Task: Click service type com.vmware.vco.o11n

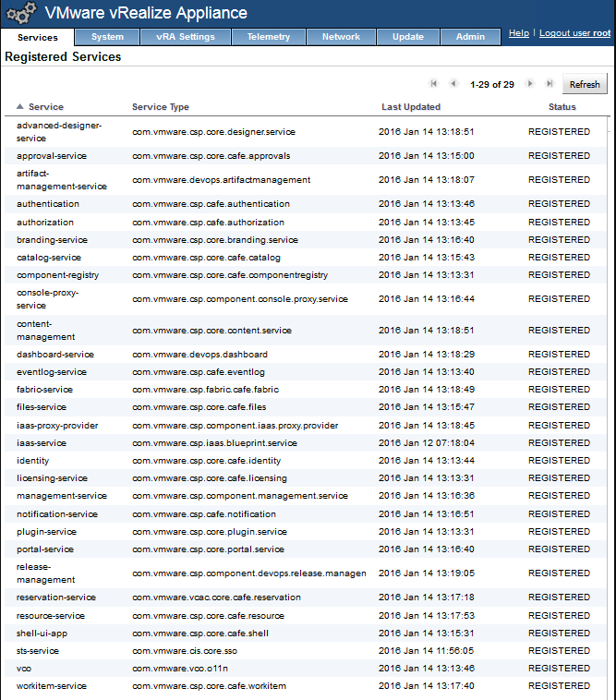Action: click(x=180, y=669)
